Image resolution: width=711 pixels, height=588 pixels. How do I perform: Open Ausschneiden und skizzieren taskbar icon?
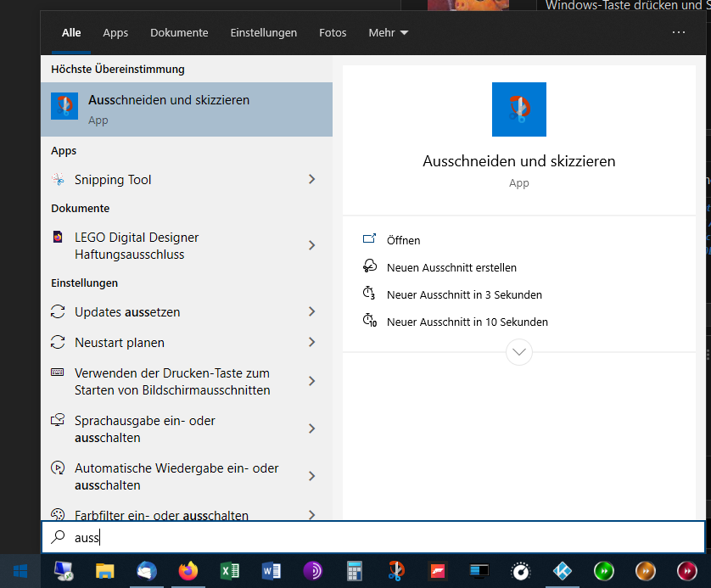[396, 571]
